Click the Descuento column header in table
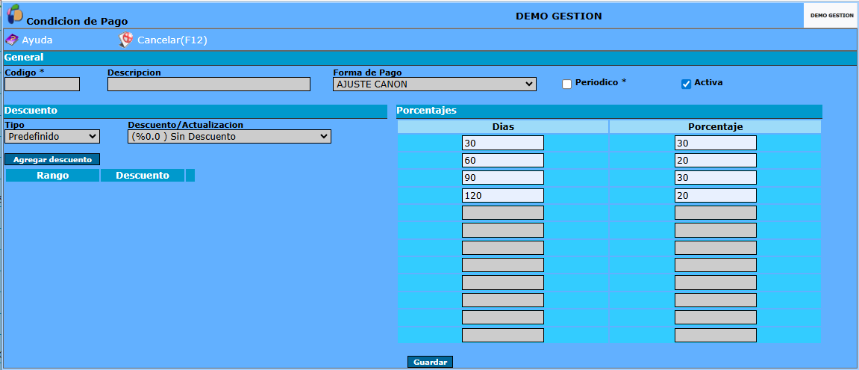 (142, 175)
